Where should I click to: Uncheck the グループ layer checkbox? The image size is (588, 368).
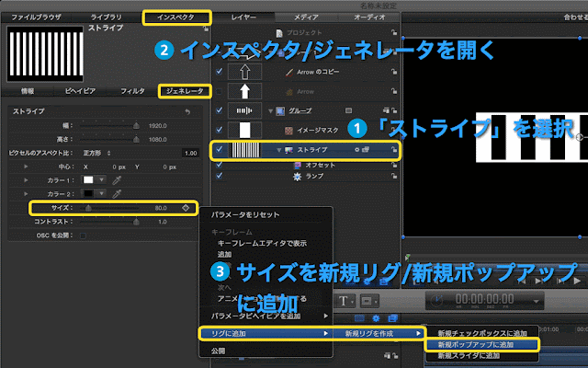220,110
